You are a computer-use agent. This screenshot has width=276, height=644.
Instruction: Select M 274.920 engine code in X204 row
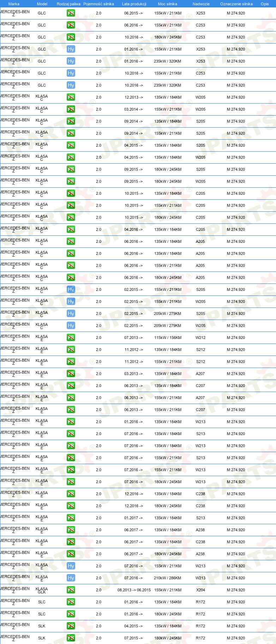point(236,590)
